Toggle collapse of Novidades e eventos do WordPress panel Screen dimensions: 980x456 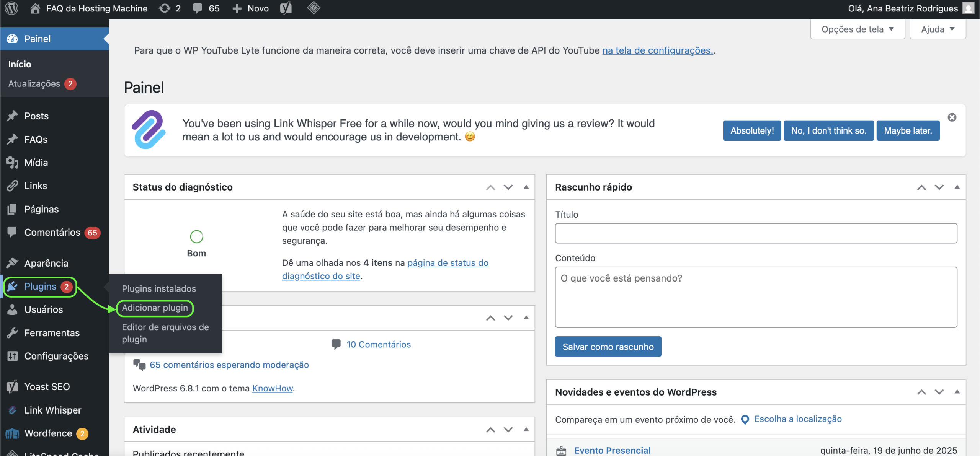click(957, 392)
